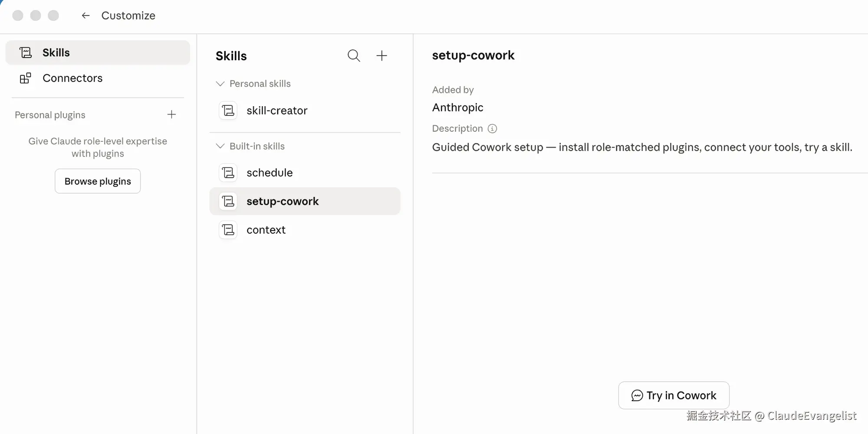Open the Skills search magnifier icon

pos(354,55)
